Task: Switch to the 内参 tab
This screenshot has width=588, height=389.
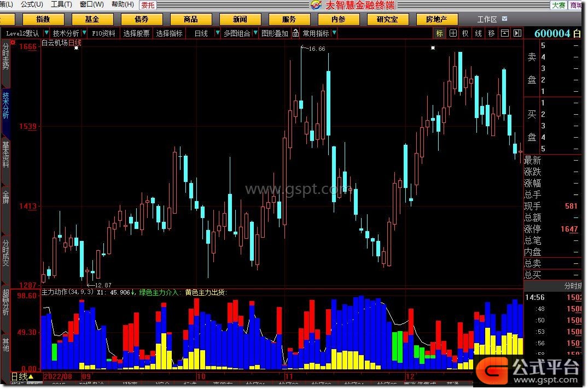Action: pos(339,19)
